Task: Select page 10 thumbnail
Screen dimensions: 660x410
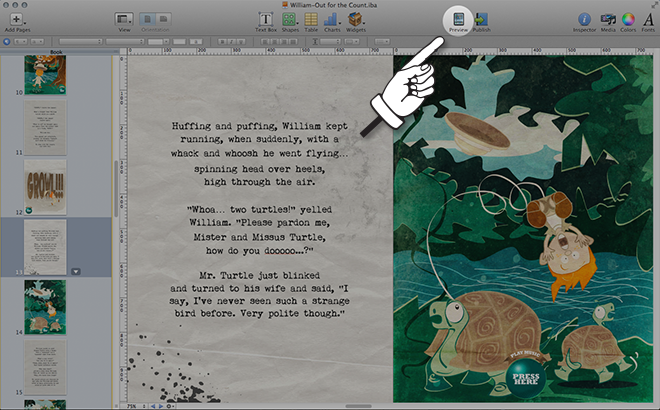Action: pos(45,75)
